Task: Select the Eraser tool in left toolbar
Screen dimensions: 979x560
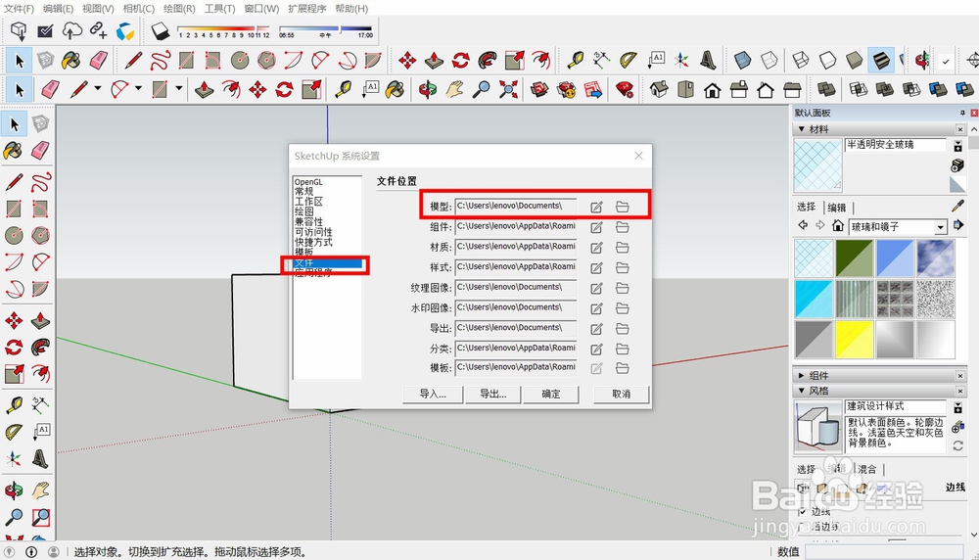Action: pos(40,151)
